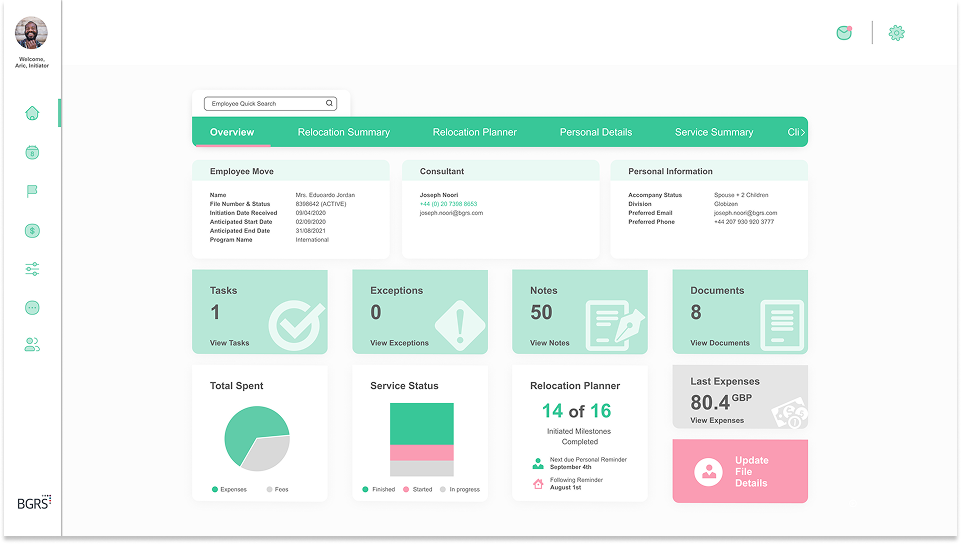This screenshot has height=544, width=961.
Task: Switch to the Personal Details tab
Action: (x=596, y=132)
